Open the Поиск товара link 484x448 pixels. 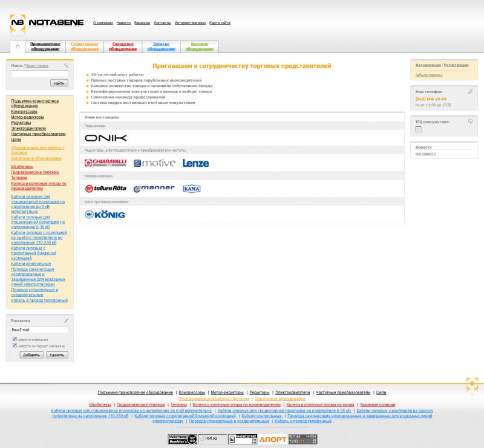pos(37,66)
